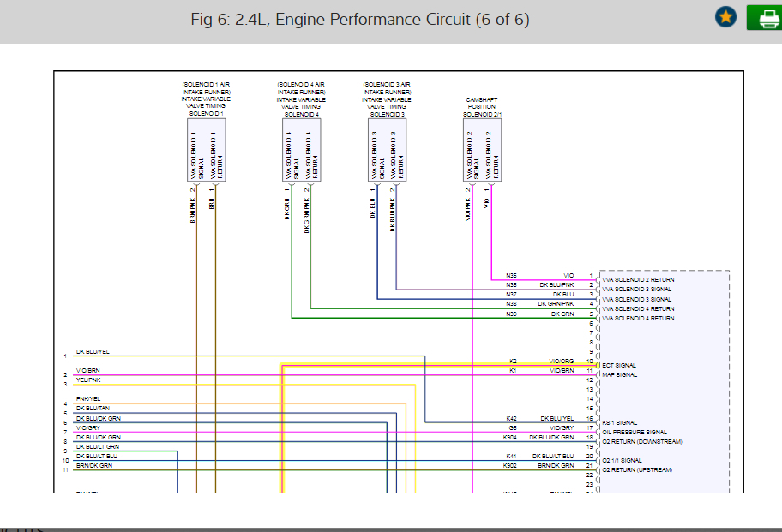The image size is (782, 532).
Task: Click the DK BLU/TAN wire label
Action: coord(93,409)
